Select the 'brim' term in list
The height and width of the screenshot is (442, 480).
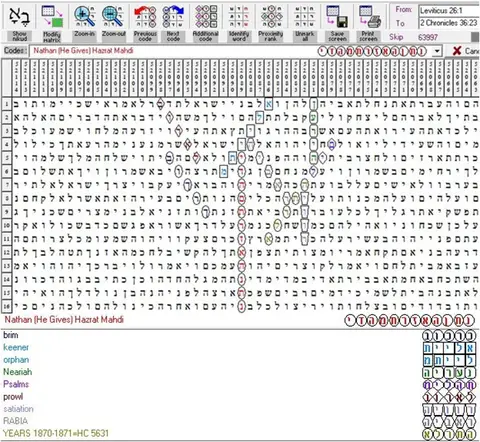[x=11, y=335]
